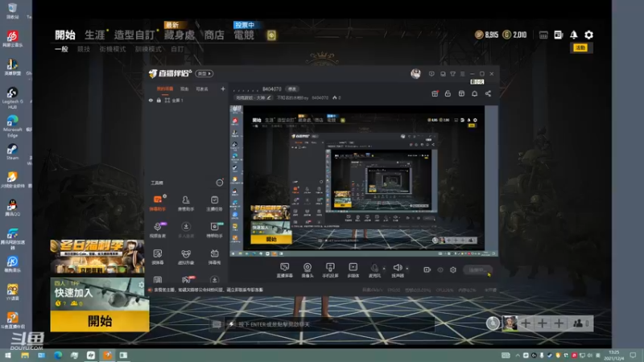
Task: Invite teammate via first plus slot
Action: [x=526, y=323]
